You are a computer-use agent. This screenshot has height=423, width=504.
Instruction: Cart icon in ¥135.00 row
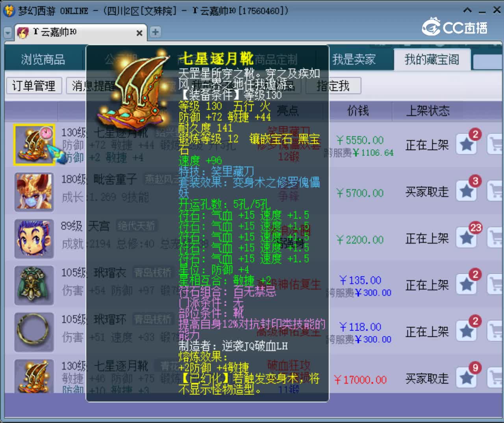(495, 285)
